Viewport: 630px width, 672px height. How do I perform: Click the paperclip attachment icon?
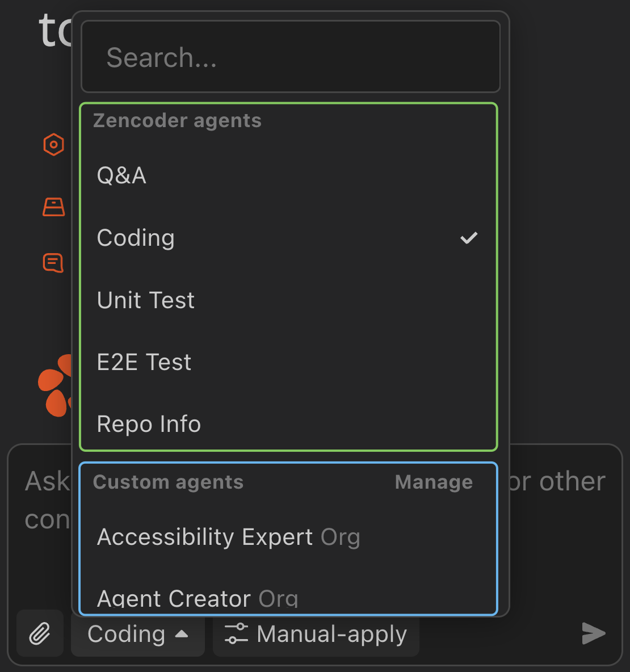click(x=40, y=633)
